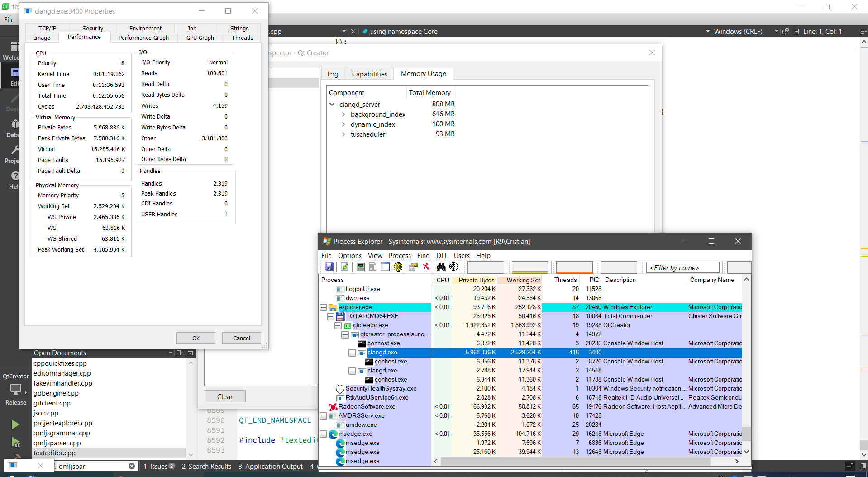
Task: Click yellow gear DLL/handles view icon
Action: 398,267
